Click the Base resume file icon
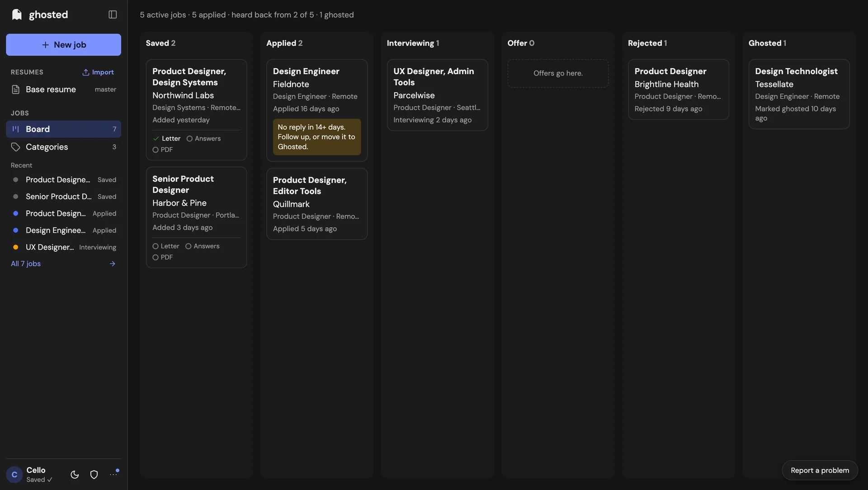 coord(16,90)
